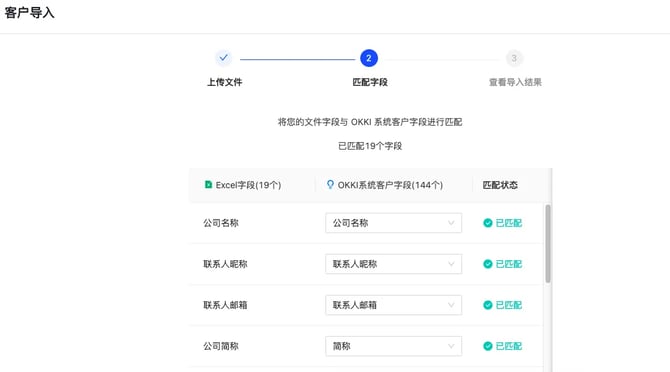Click the step 3 circle icon
The image size is (670, 372).
[514, 58]
